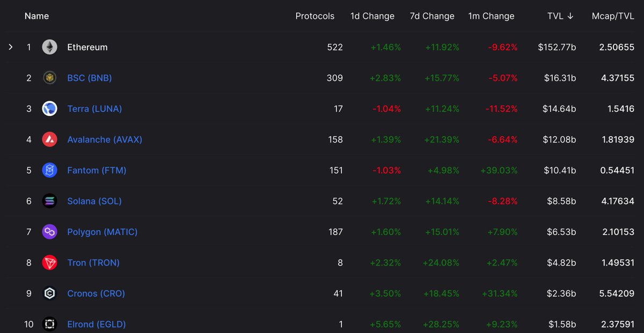Open the Solana (SOL) chain link
The height and width of the screenshot is (333, 644).
(94, 201)
